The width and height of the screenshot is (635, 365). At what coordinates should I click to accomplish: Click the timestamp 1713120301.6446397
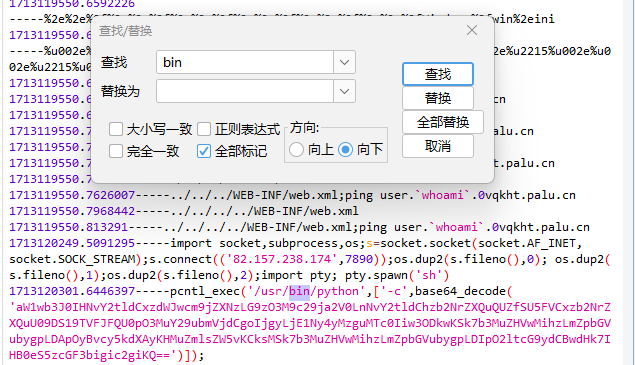tap(72, 291)
